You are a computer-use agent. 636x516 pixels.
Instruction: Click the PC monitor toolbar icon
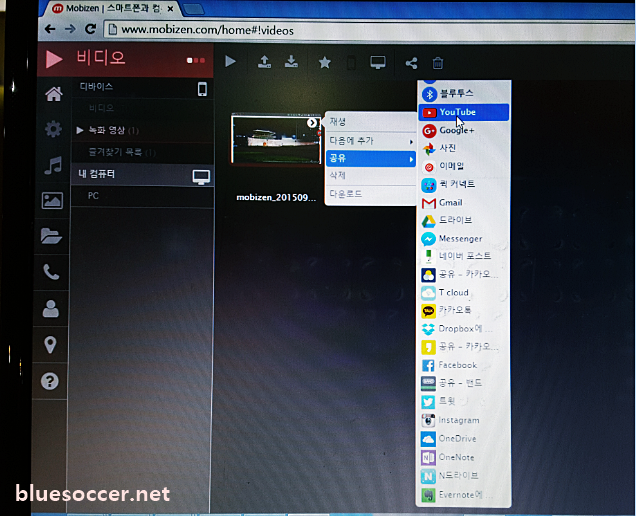tap(378, 62)
